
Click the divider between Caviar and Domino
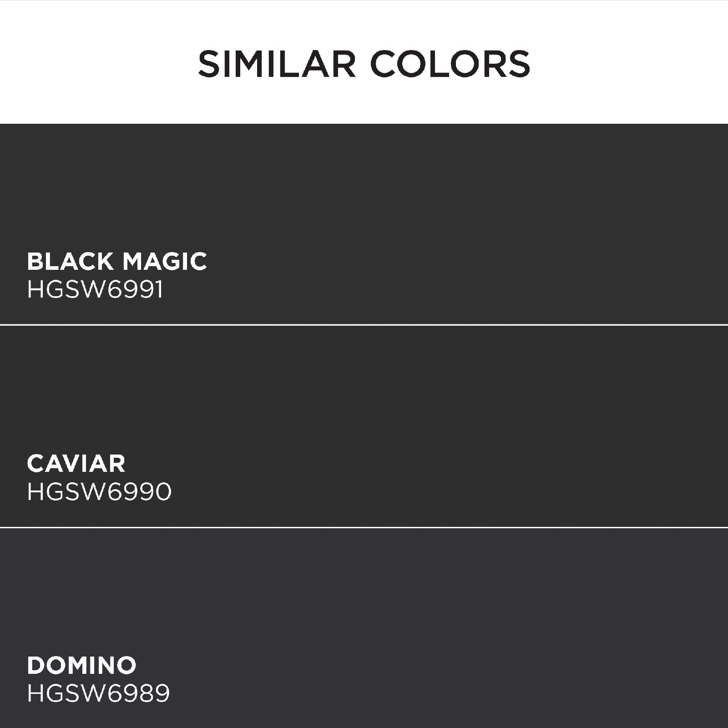(364, 527)
